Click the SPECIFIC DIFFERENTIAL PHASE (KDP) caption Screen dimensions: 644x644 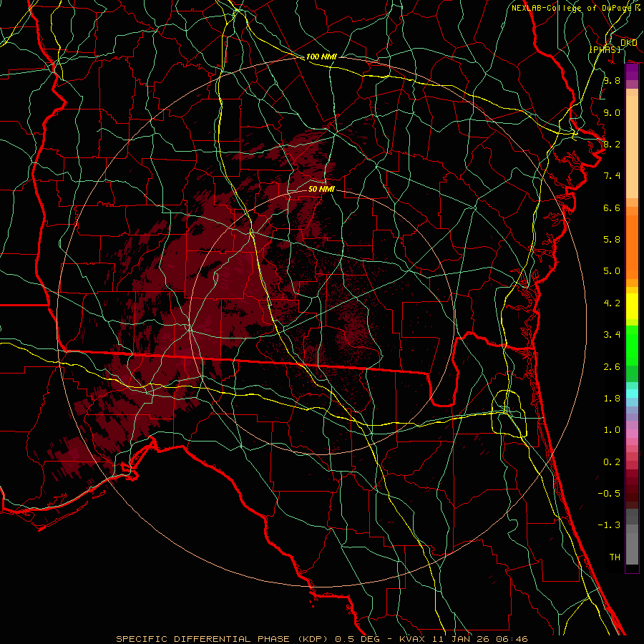pyautogui.click(x=223, y=639)
